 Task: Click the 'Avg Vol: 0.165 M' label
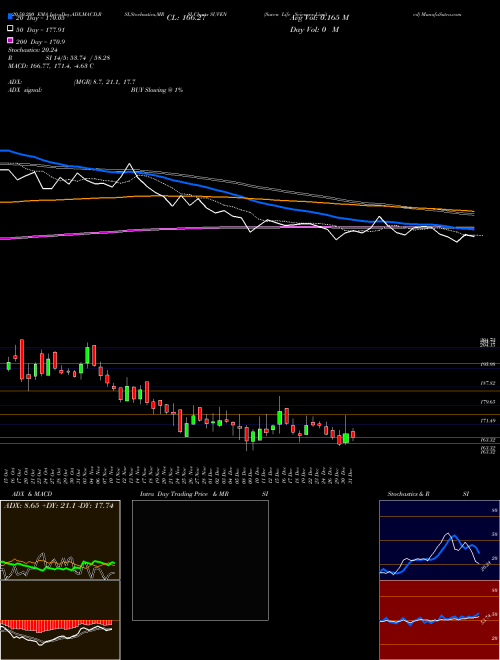pyautogui.click(x=319, y=18)
